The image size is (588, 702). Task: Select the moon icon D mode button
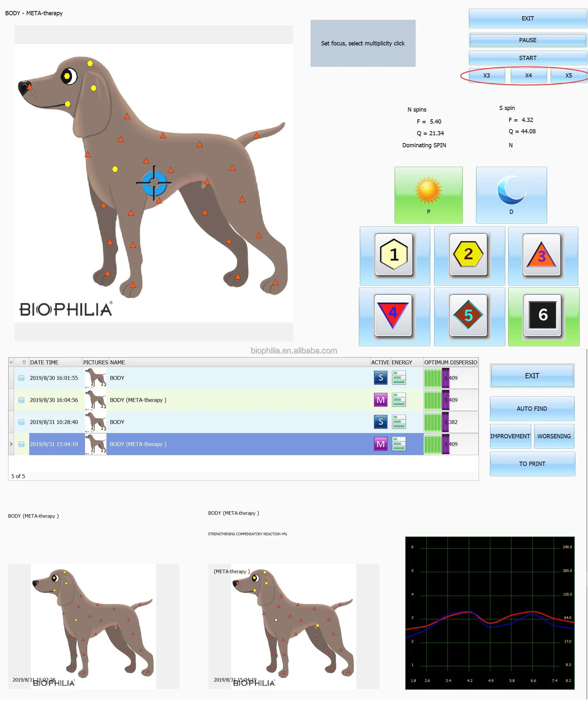511,195
